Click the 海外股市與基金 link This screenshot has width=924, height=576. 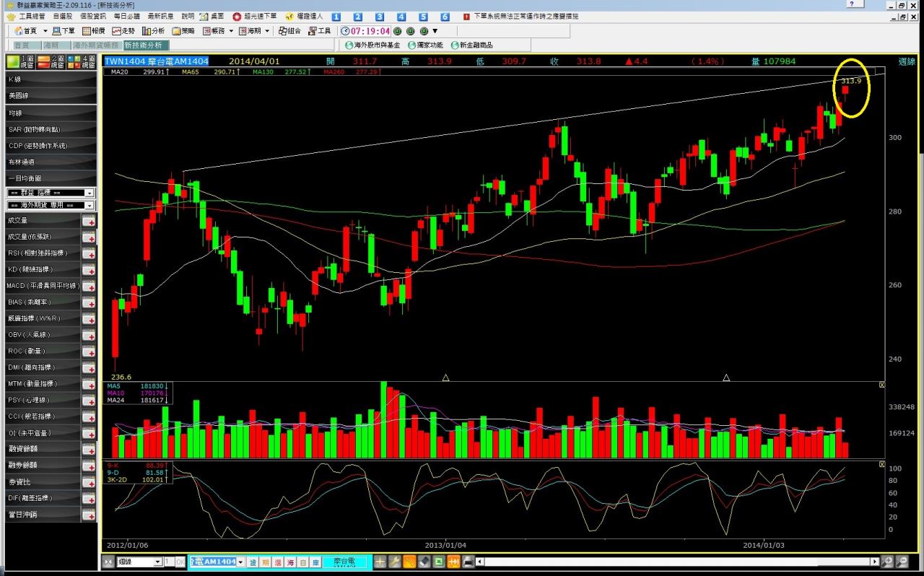point(372,45)
